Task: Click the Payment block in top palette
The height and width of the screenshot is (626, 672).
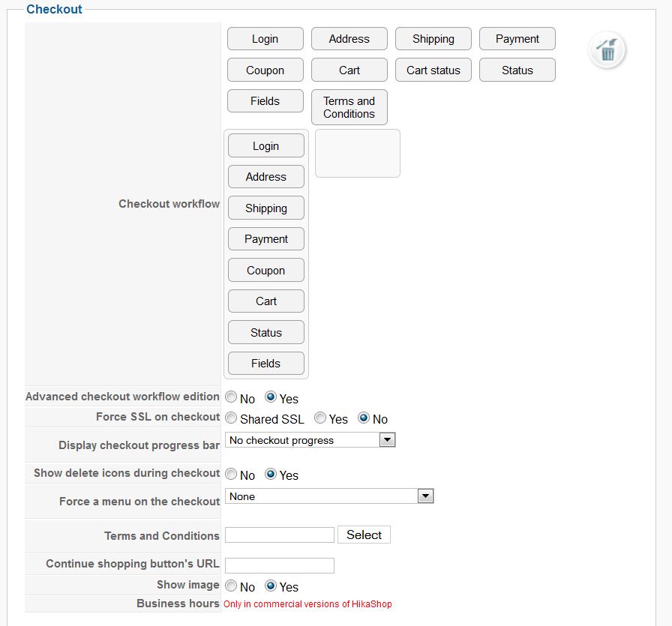Action: [517, 39]
